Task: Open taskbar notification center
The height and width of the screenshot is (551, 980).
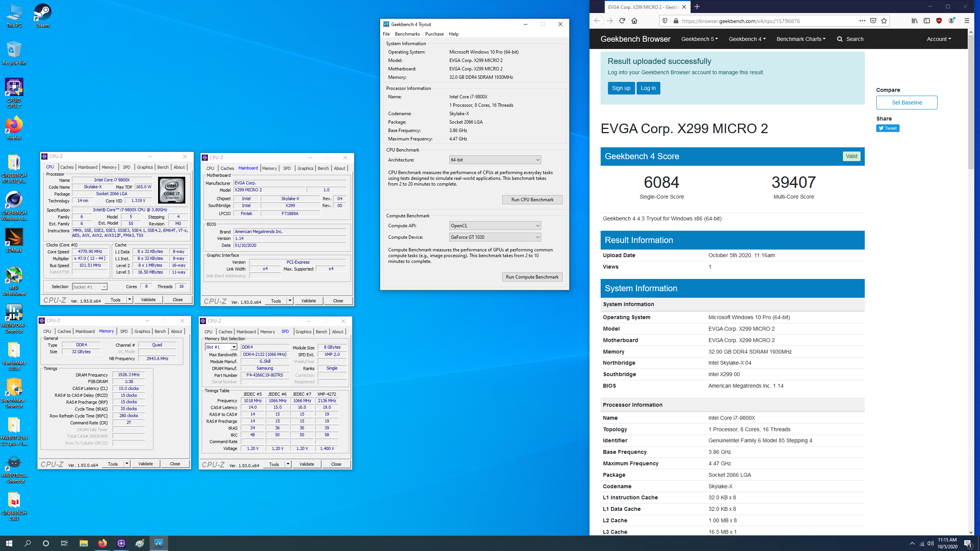Action: (968, 543)
